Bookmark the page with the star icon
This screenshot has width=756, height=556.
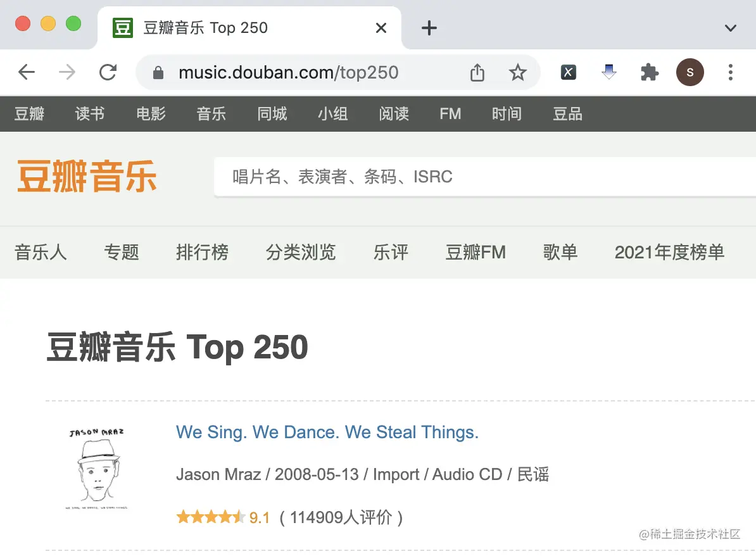point(518,72)
